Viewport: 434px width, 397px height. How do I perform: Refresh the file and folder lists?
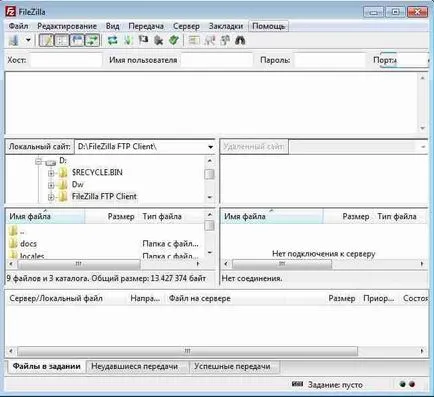pos(113,40)
